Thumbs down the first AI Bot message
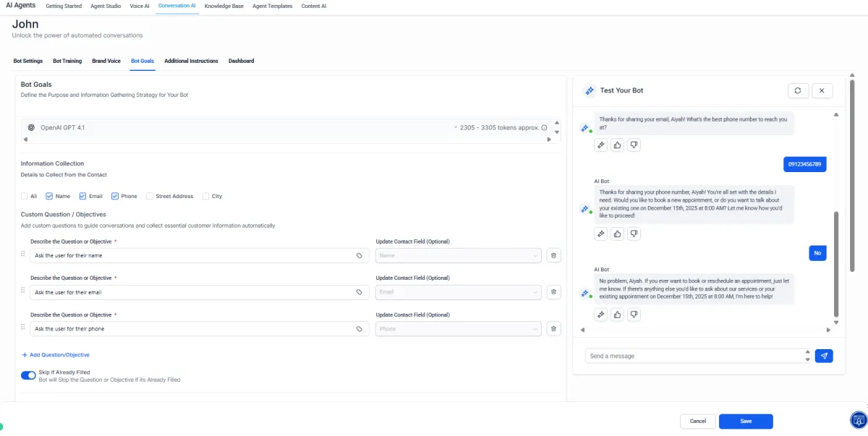The width and height of the screenshot is (868, 436). pos(634,145)
